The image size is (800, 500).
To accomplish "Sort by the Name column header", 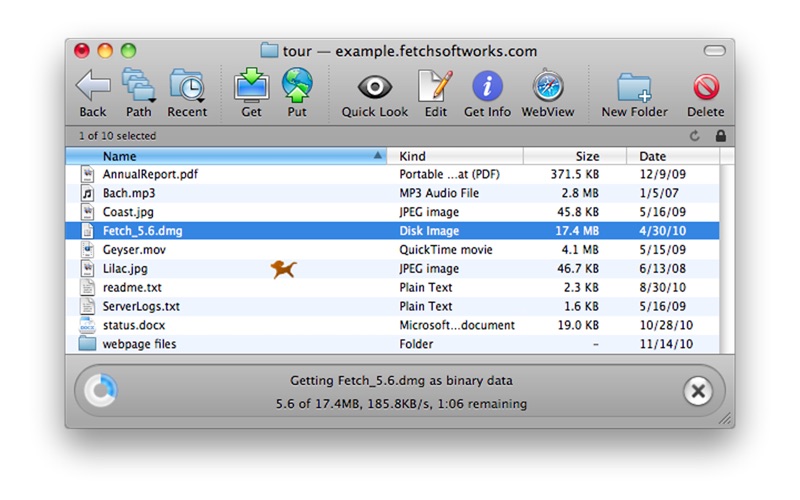I will [226, 156].
